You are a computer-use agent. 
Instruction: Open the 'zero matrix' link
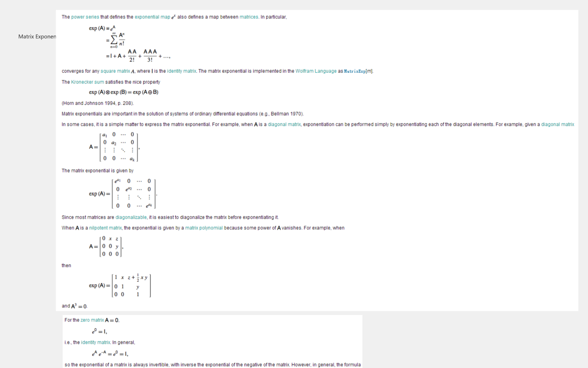[92, 320]
